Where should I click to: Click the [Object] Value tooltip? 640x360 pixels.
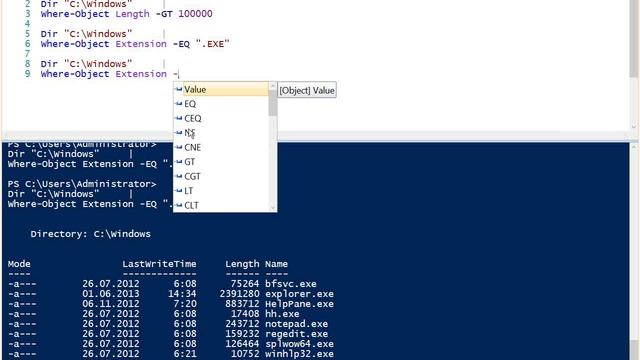307,90
